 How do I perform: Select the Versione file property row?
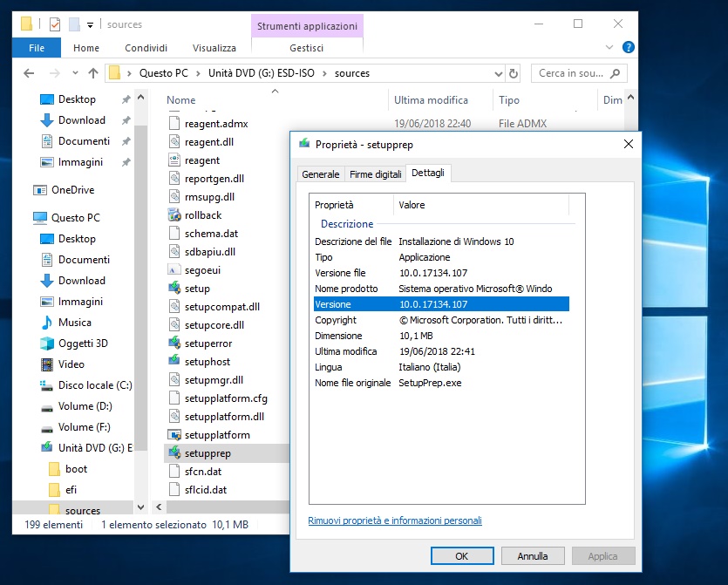point(441,273)
